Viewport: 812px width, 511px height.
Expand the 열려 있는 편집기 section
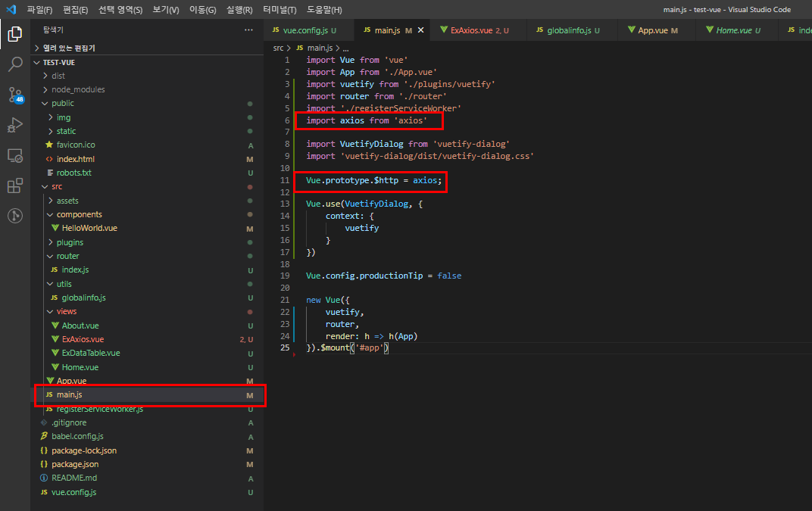[147, 48]
